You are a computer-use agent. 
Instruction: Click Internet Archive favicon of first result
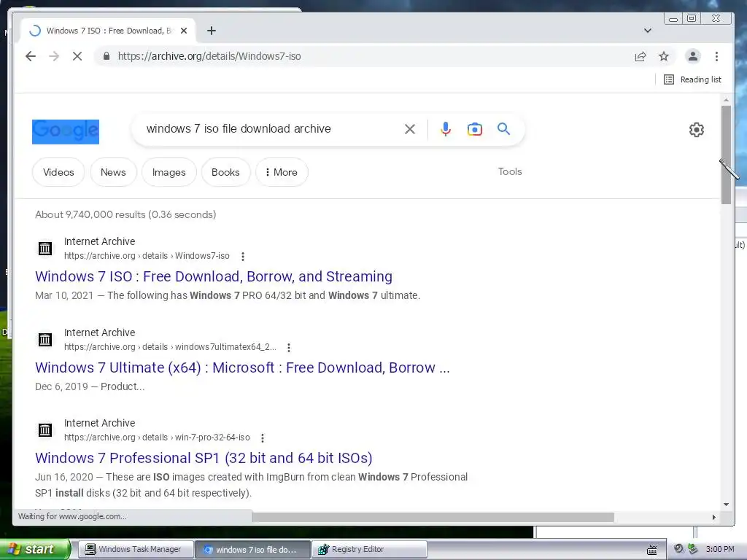pyautogui.click(x=45, y=249)
